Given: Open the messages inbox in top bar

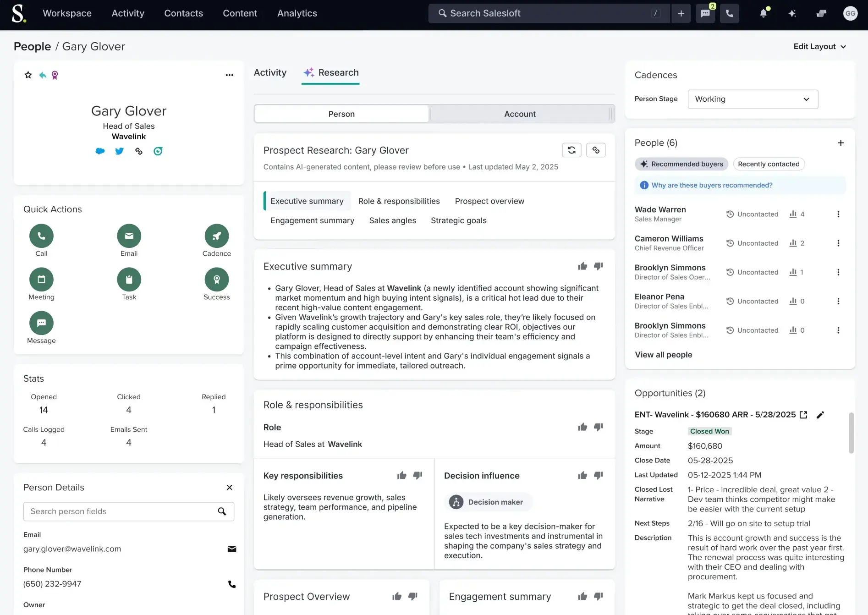Looking at the screenshot, I should (x=705, y=13).
